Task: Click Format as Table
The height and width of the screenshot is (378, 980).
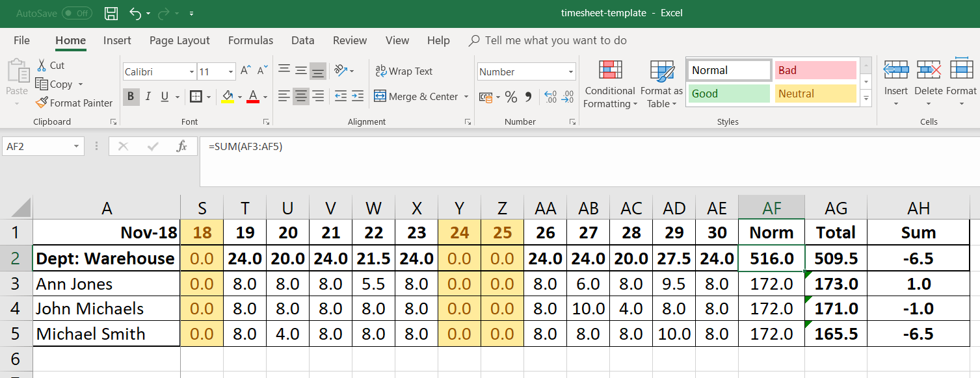Action: point(661,85)
